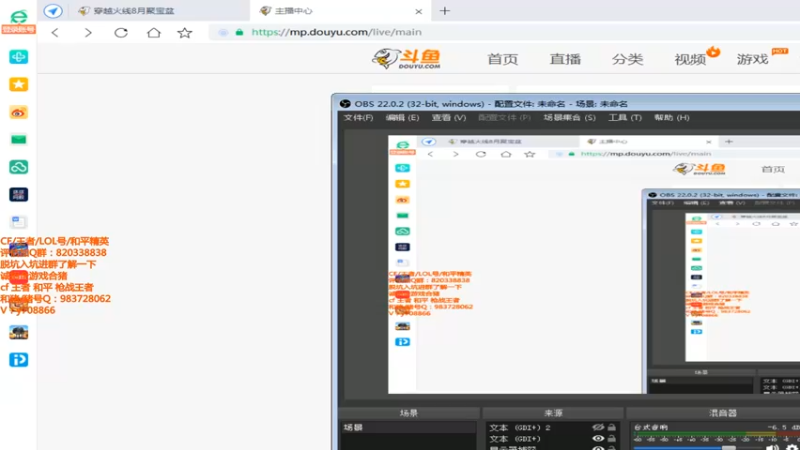Open the blue iD sidebar icon
The image size is (800, 450).
coord(18,360)
